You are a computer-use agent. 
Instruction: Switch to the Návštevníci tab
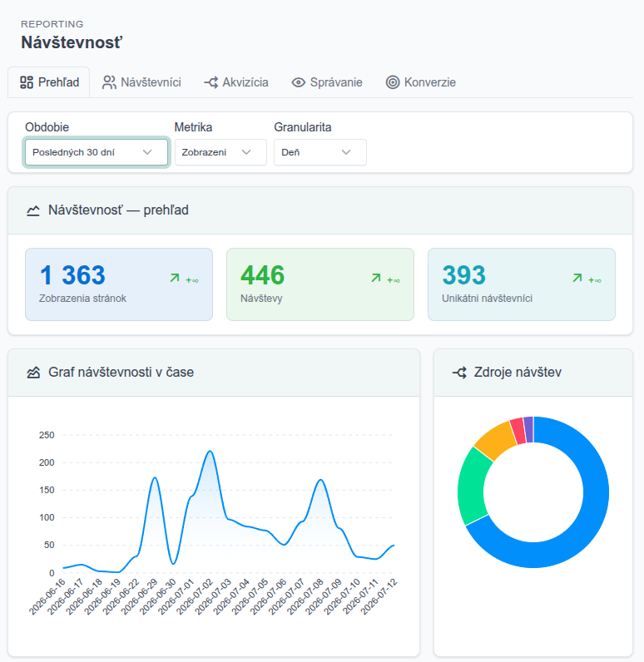pos(141,82)
